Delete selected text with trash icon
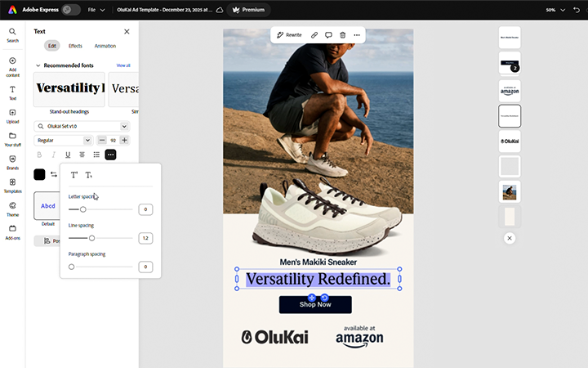 [x=342, y=35]
